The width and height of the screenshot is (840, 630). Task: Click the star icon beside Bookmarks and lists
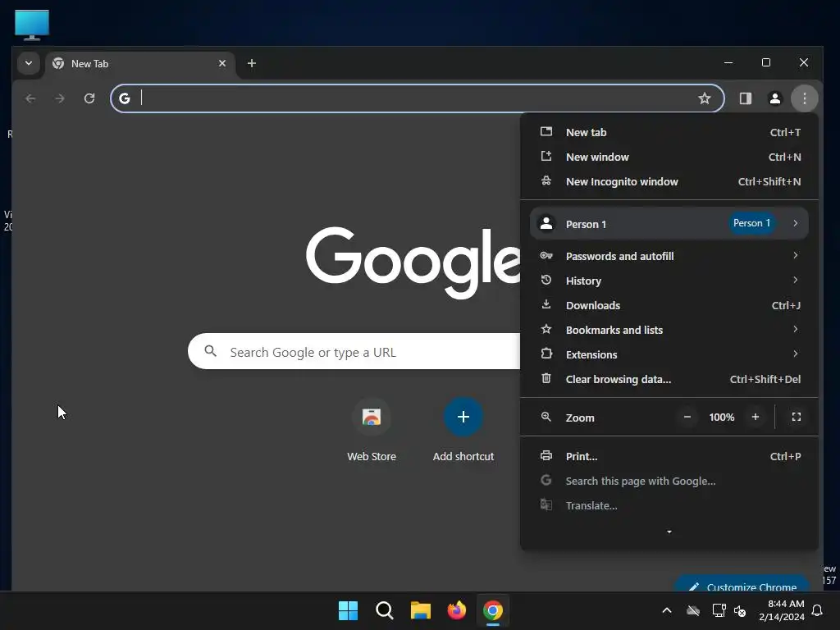[x=546, y=329]
